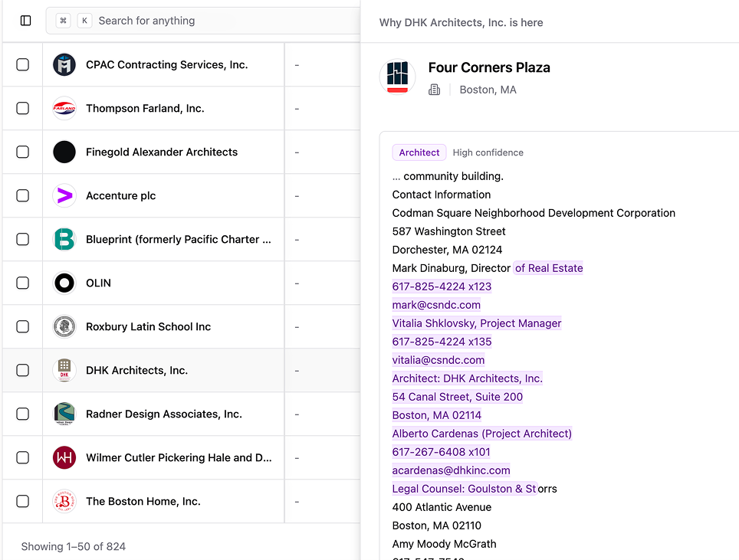Click the Radner Design Associates logo
Viewport: 739px width, 560px height.
[x=64, y=414]
